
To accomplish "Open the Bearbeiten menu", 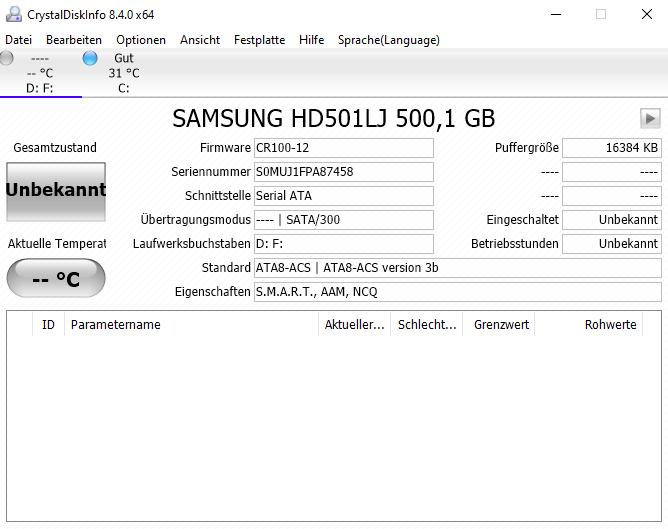I will click(74, 40).
